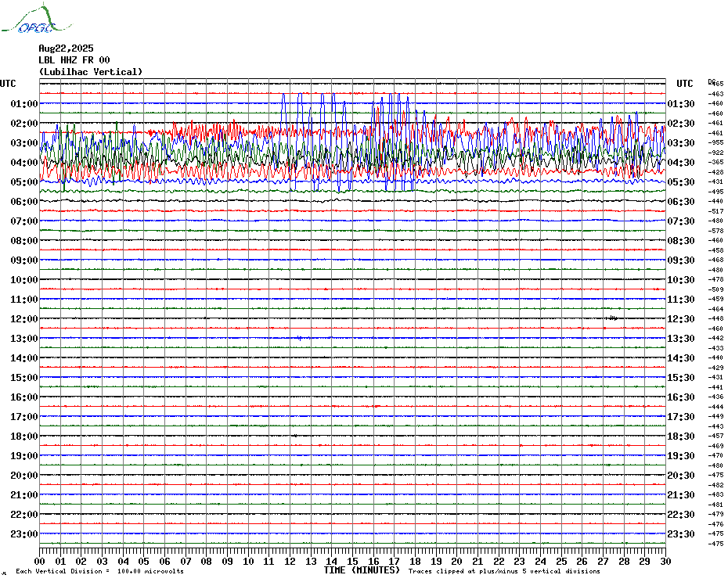The width and height of the screenshot is (728, 582).
Task: Click the 23:00 hour label
Action: pos(24,533)
